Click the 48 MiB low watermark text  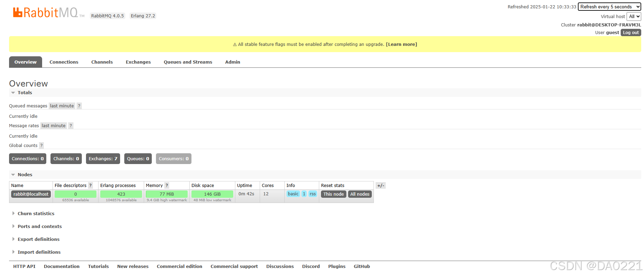(x=212, y=200)
